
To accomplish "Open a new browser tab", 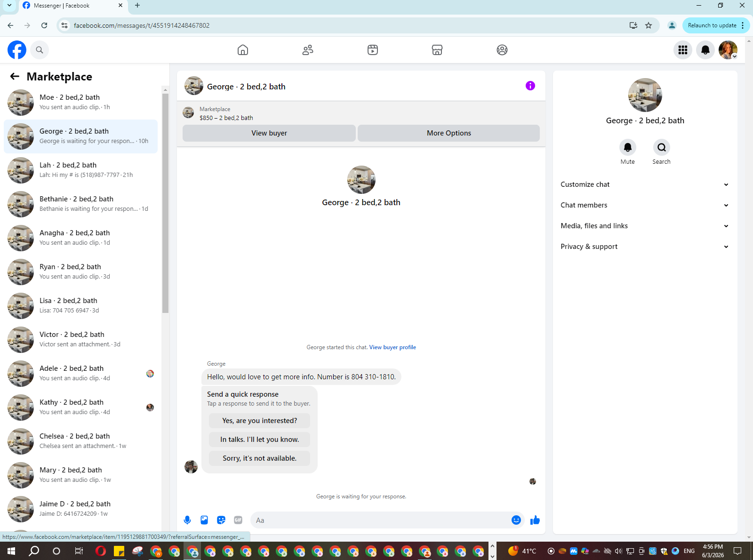I will tap(137, 6).
